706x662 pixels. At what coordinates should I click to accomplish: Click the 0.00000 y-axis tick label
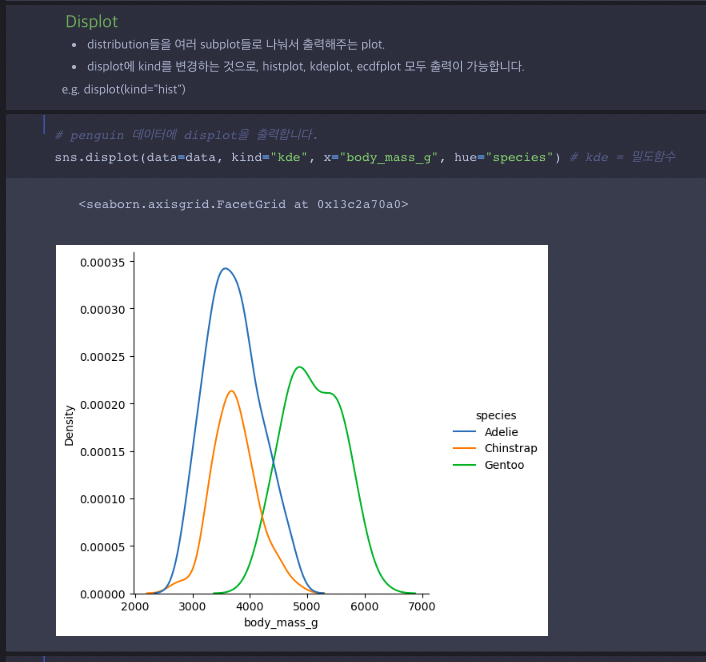(x=103, y=594)
